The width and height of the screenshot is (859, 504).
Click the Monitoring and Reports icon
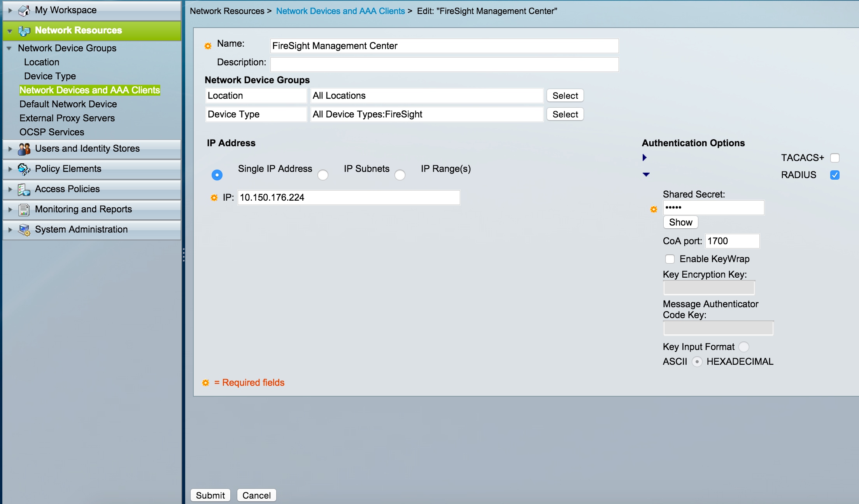tap(24, 210)
